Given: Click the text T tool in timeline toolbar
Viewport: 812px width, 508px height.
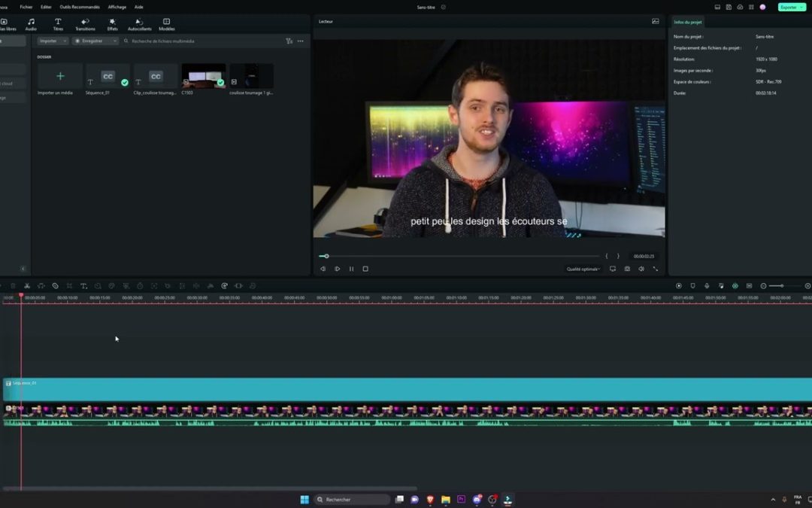Looking at the screenshot, I should (x=83, y=286).
